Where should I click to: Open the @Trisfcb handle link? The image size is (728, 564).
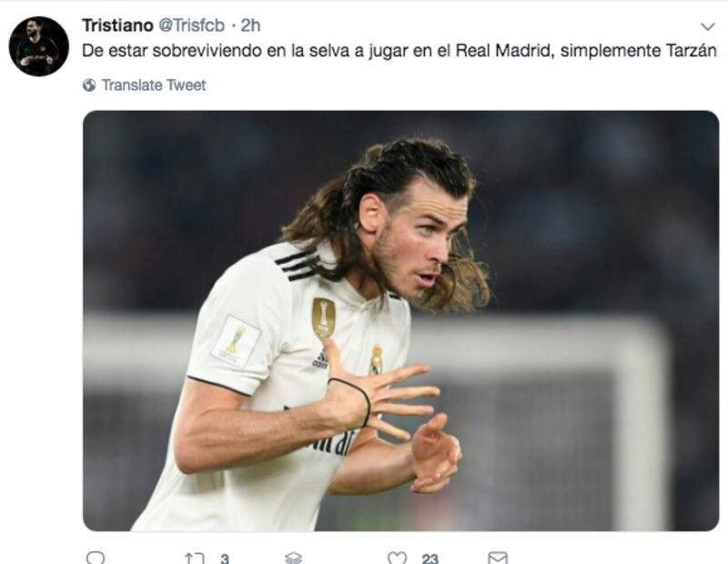(x=192, y=25)
